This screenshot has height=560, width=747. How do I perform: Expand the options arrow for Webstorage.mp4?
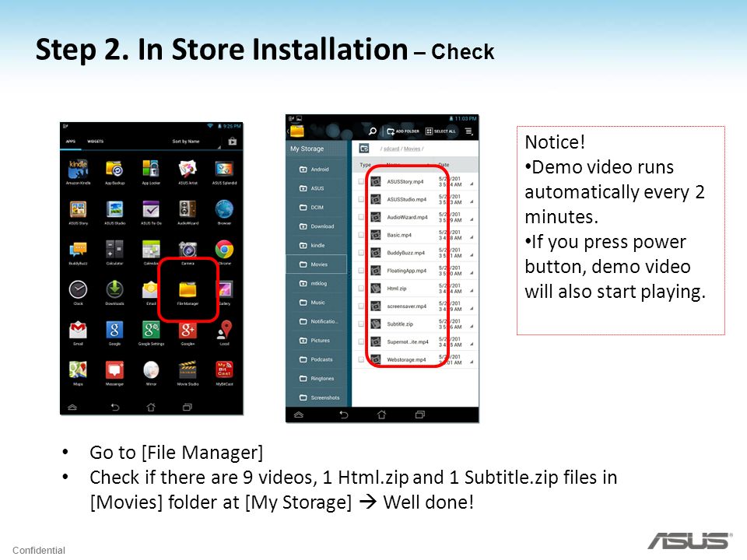[x=472, y=362]
